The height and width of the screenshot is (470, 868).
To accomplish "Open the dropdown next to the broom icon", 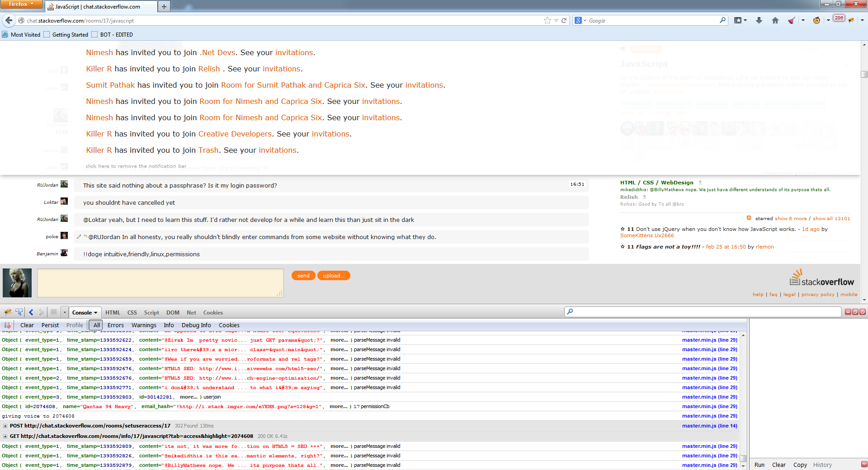I will coord(803,20).
